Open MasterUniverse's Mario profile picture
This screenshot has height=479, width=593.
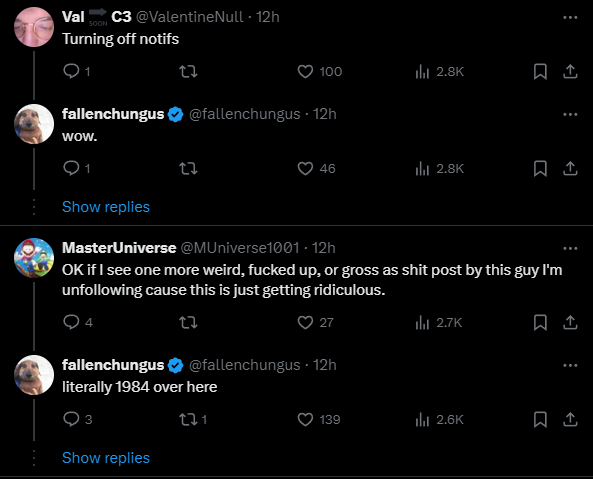click(x=34, y=257)
